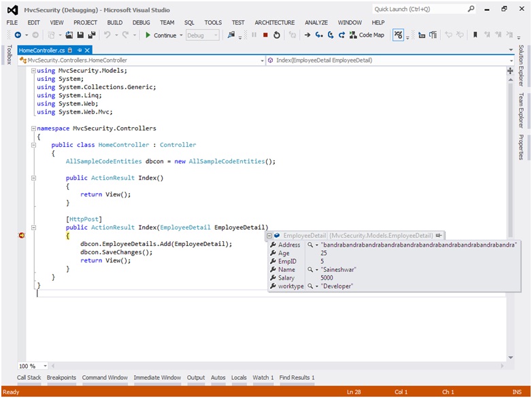Image resolution: width=532 pixels, height=399 pixels.
Task: Open the 100 % zoom dropdown
Action: [45, 366]
